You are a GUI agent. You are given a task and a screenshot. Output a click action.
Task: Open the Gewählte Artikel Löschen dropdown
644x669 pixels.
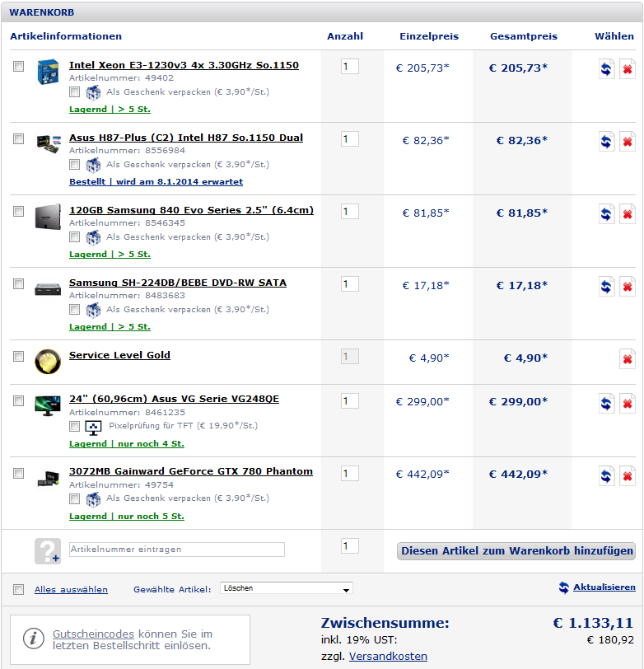(x=286, y=588)
